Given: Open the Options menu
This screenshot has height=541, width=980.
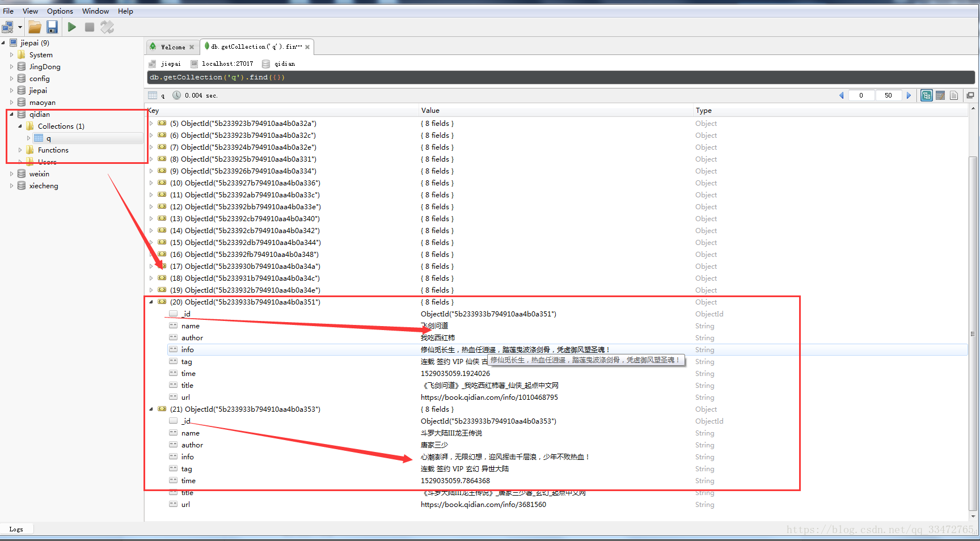Looking at the screenshot, I should coord(60,11).
